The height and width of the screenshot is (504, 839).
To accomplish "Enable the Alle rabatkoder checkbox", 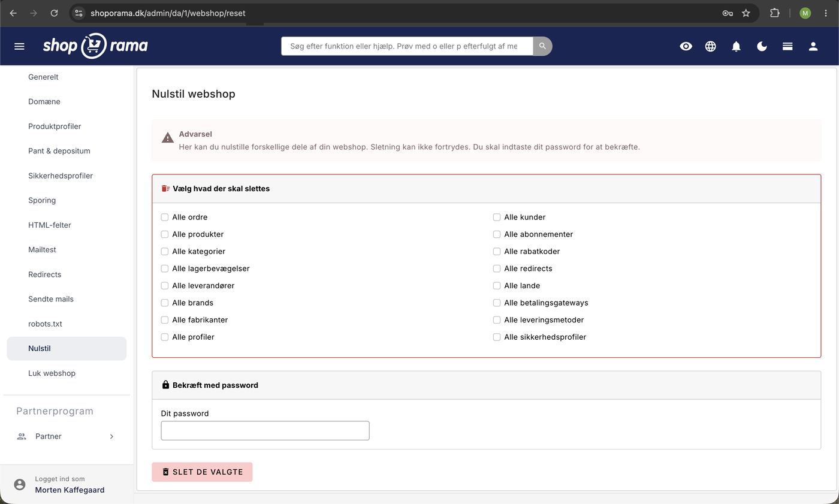I will (x=497, y=251).
